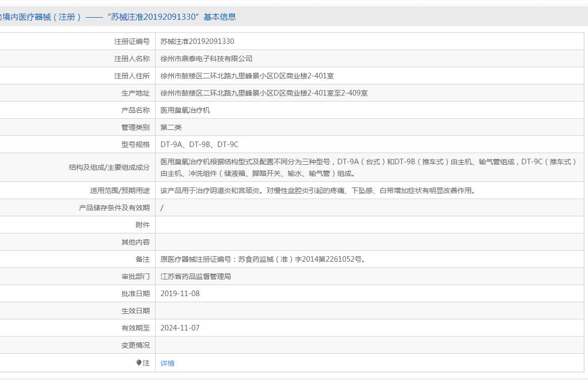The image size is (588, 380).
Task: Click the empty 附件 value cell
Action: (369, 225)
